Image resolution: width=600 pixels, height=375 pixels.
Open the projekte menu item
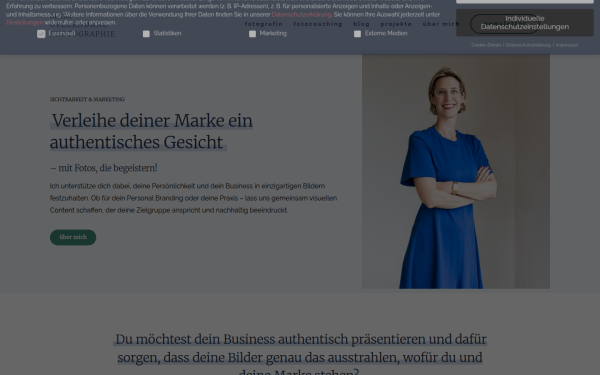(396, 24)
